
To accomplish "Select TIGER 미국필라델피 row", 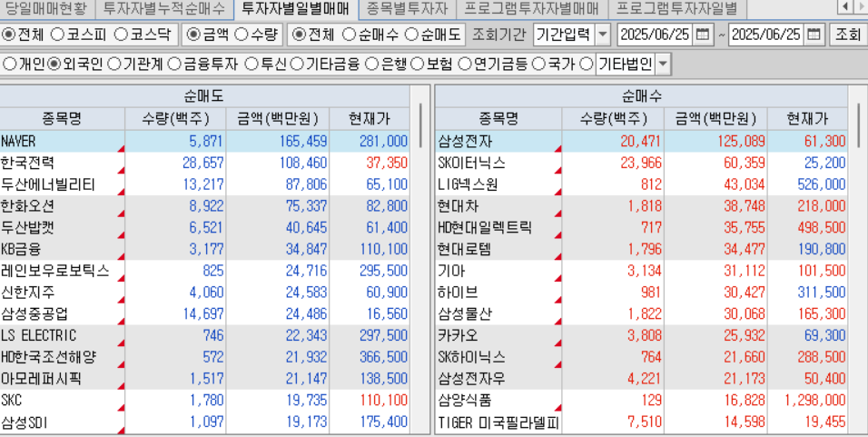I will (x=641, y=422).
